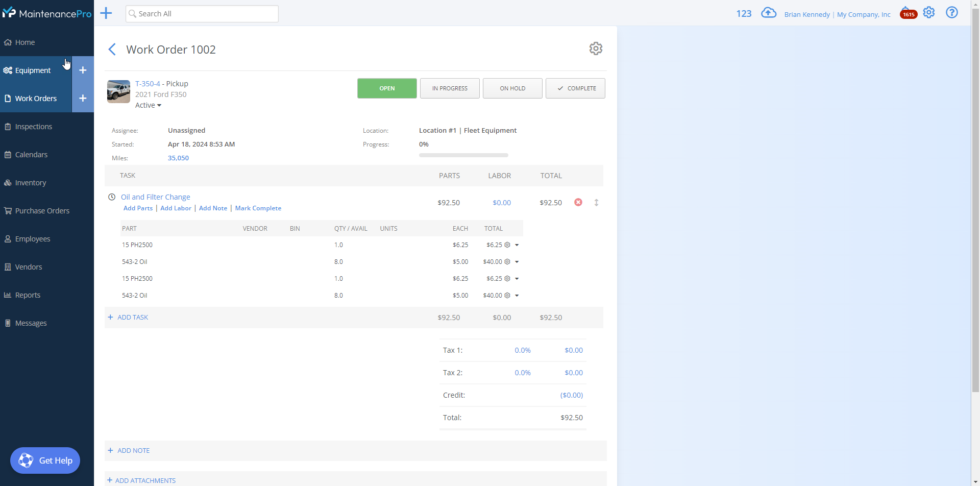Open Oil and Filter Change task
980x486 pixels.
click(x=155, y=197)
